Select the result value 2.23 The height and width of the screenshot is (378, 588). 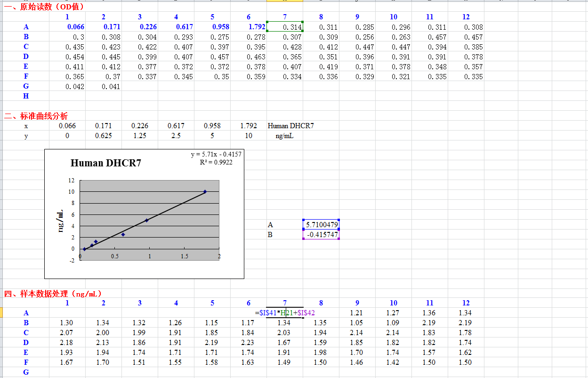tap(248, 343)
